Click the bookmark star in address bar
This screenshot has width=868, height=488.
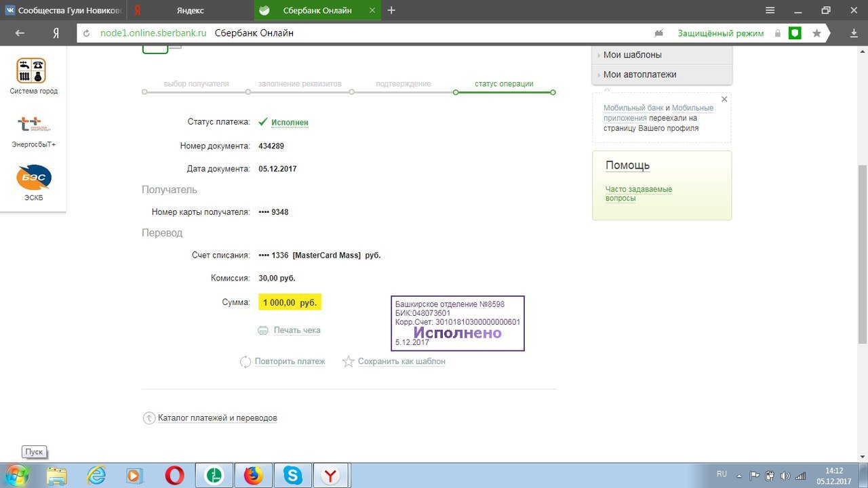[x=817, y=33]
